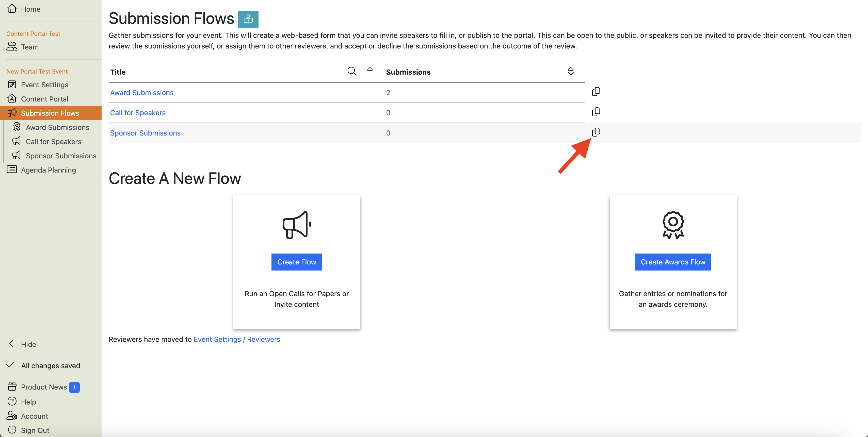Image resolution: width=868 pixels, height=437 pixels.
Task: Open Sponsor Submissions submission count 0
Action: point(388,133)
